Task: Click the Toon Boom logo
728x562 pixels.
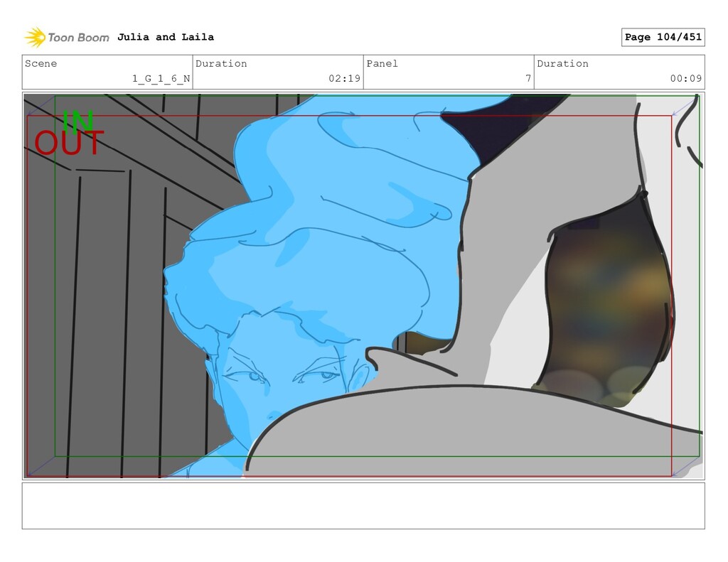Action: pyautogui.click(x=67, y=37)
